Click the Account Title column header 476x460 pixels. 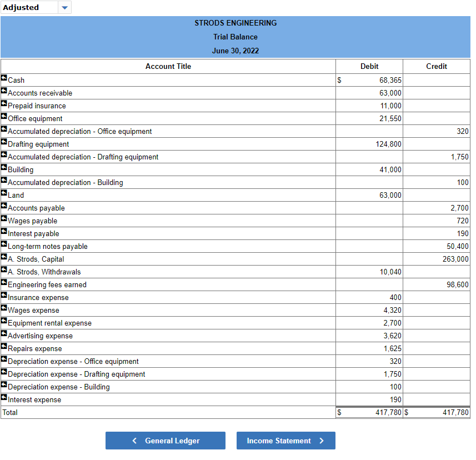[168, 66]
